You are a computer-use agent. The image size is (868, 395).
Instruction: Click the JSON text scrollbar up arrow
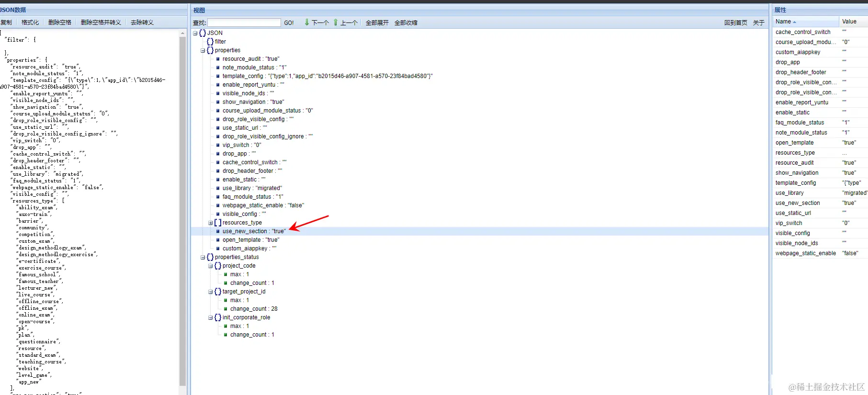click(x=182, y=33)
